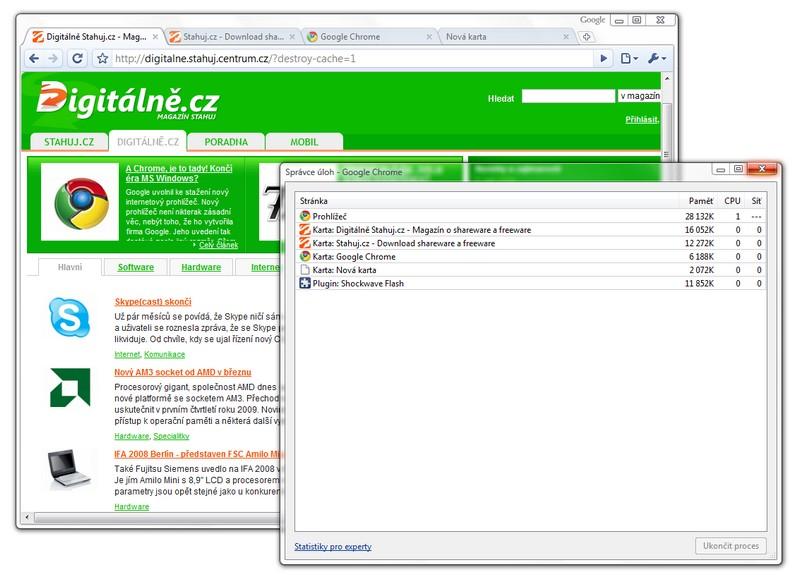Screen dimensions: 800x575
Task: Switch to the Nová karta browser tab
Action: pos(505,37)
